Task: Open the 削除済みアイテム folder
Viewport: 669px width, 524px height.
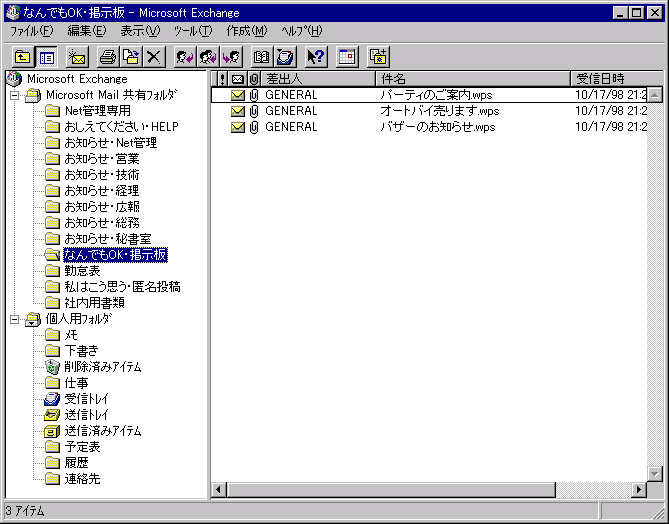Action: pos(102,367)
